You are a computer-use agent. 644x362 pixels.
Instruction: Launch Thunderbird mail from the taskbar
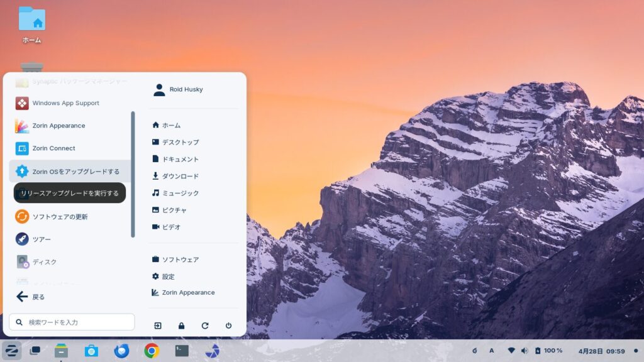[x=121, y=350]
